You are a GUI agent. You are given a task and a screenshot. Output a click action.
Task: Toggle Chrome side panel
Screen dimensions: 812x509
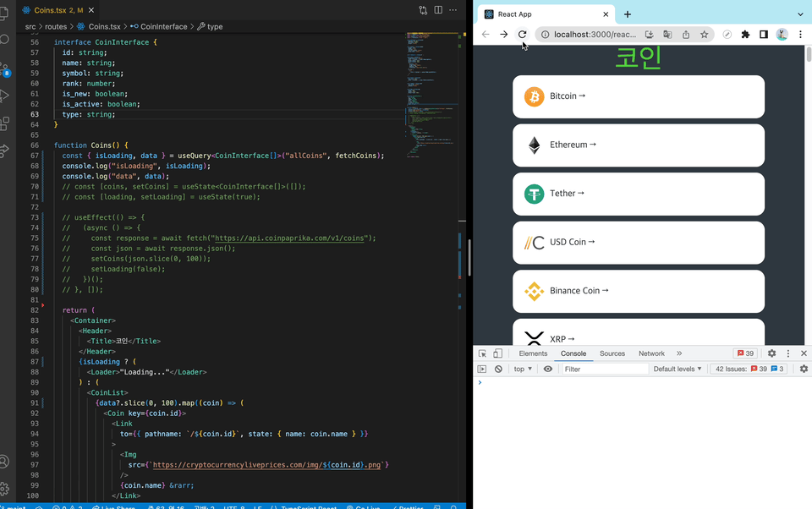pyautogui.click(x=763, y=34)
